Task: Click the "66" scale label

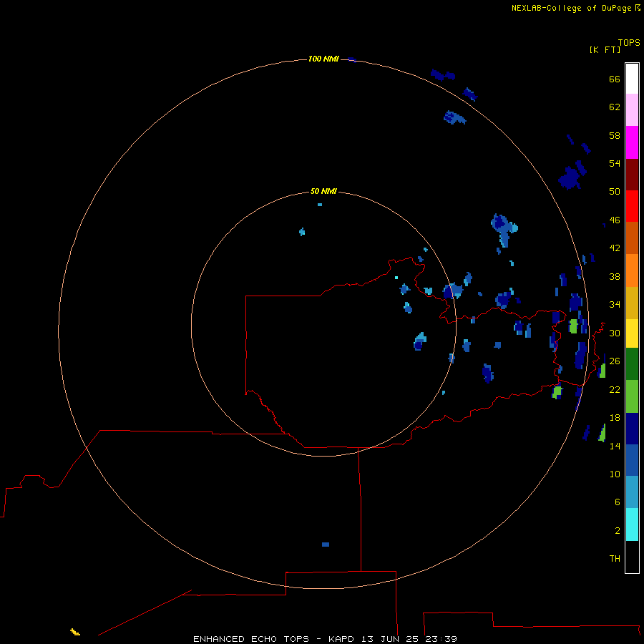Action: coord(615,79)
